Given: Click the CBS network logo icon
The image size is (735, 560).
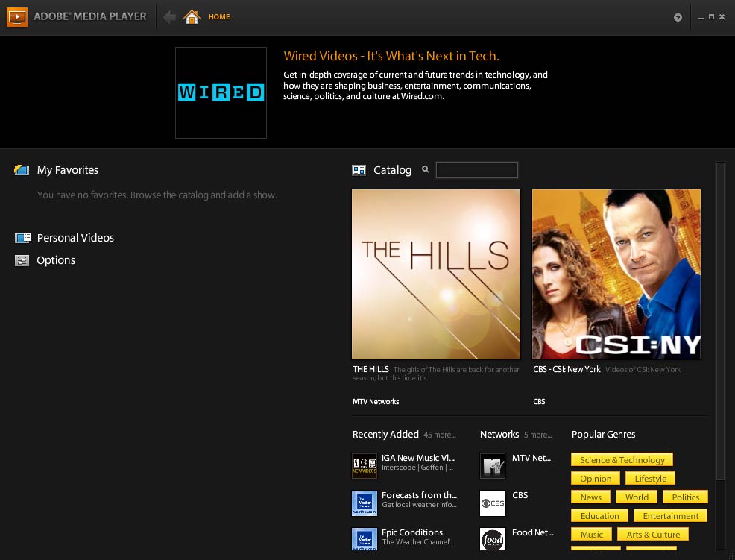Looking at the screenshot, I should pyautogui.click(x=493, y=503).
